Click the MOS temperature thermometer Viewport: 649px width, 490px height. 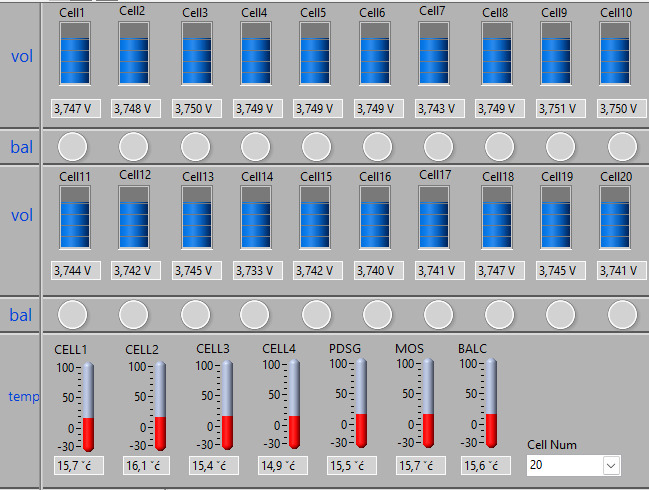[x=428, y=405]
